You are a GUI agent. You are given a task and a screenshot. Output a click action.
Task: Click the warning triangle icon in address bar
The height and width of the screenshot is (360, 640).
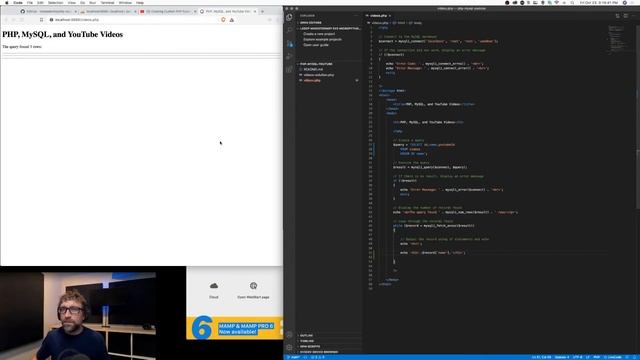click(231, 20)
